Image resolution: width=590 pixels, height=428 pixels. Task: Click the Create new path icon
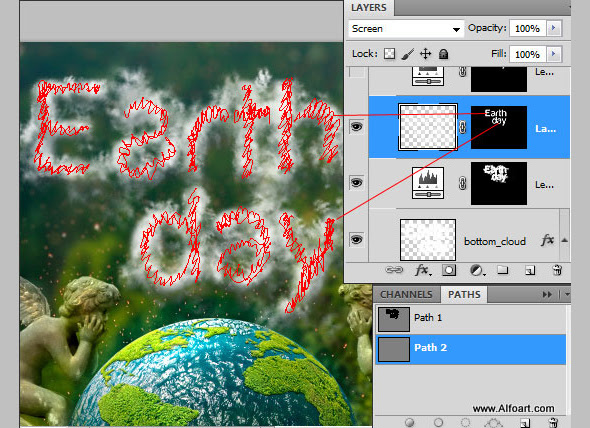[525, 423]
